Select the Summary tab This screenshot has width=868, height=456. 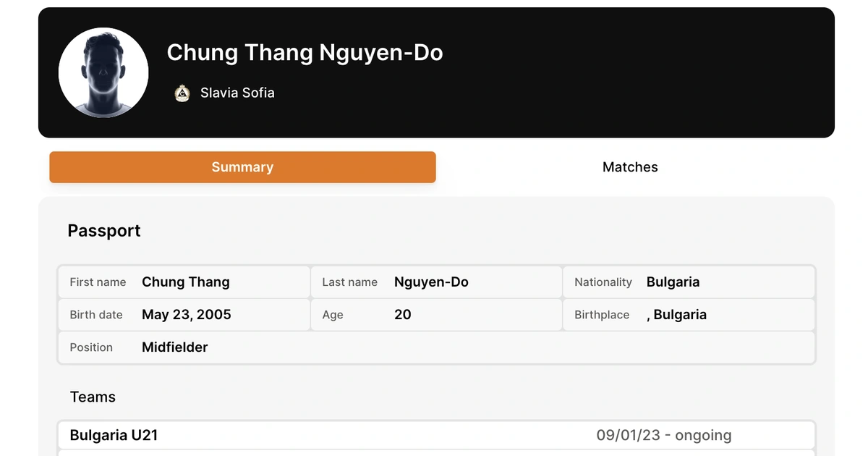tap(242, 167)
